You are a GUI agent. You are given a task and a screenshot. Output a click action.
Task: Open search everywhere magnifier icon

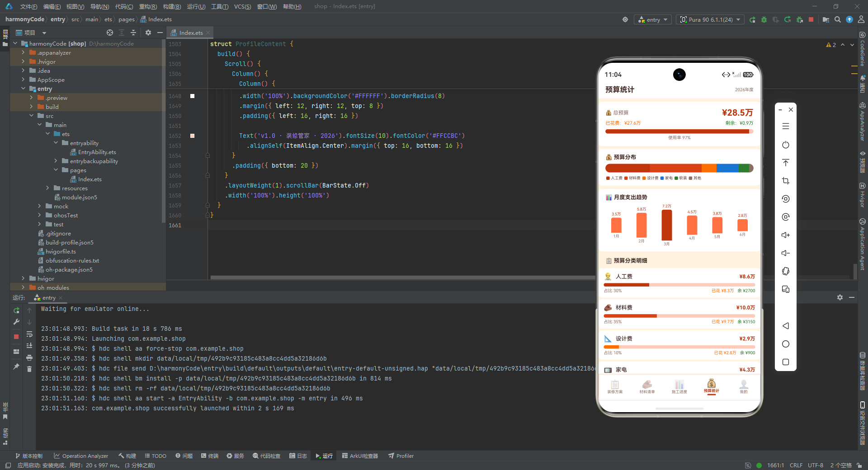(x=838, y=19)
